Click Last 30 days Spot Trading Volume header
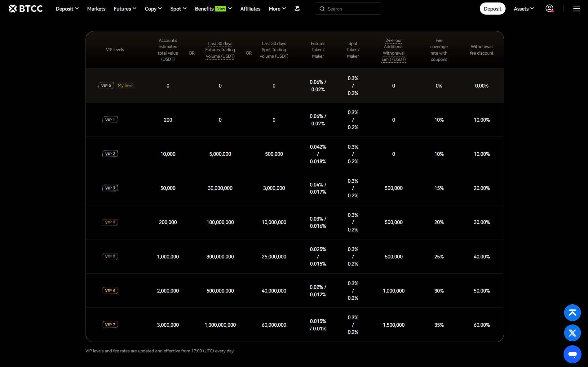Image resolution: width=588 pixels, height=367 pixels. 274,50
